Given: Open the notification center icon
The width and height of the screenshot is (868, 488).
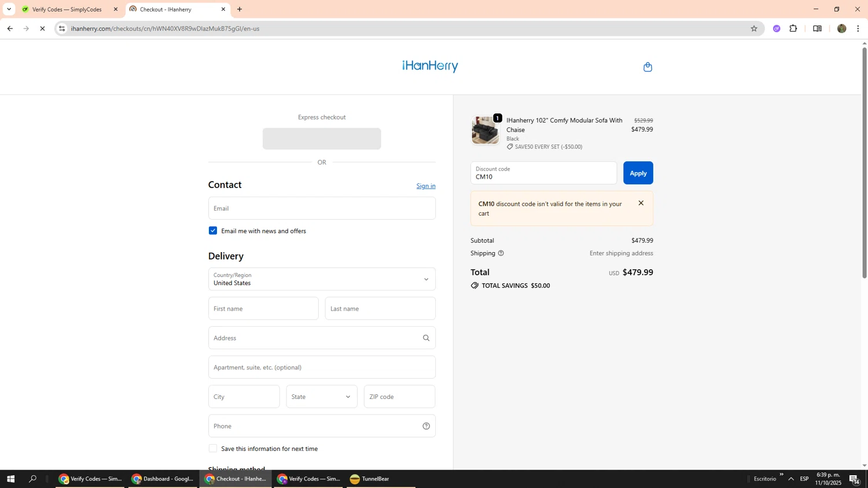Looking at the screenshot, I should coord(855,479).
